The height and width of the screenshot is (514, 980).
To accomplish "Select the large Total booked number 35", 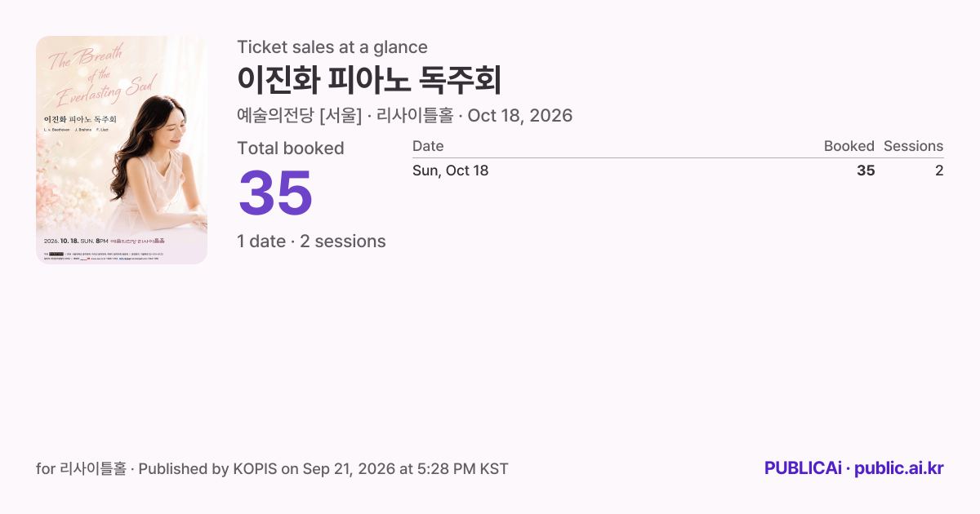I will coord(275,193).
